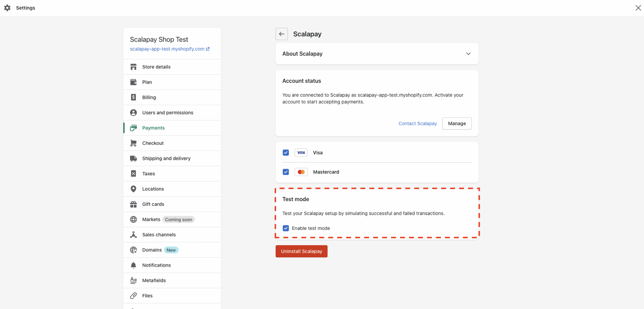Image resolution: width=644 pixels, height=309 pixels.
Task: Click the Scalapay Shop Test store name
Action: [159, 39]
